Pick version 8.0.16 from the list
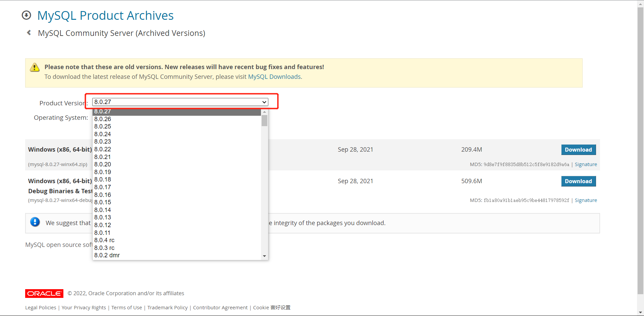 (x=177, y=195)
